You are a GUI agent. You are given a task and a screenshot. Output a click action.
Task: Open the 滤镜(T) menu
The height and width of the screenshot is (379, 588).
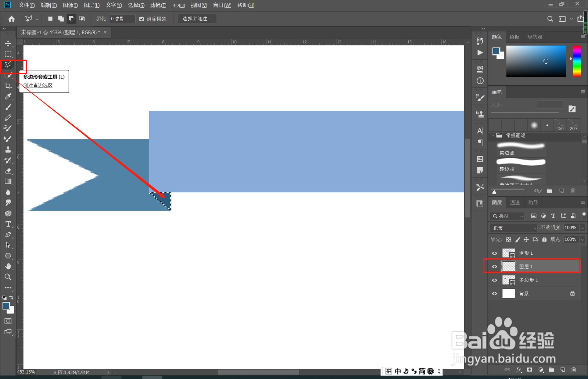coord(158,5)
